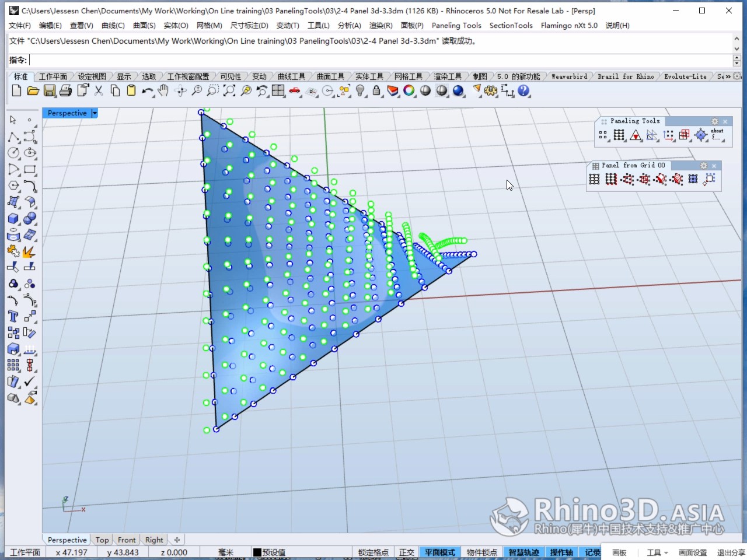Click the color wheel icon in standard toolbar
Viewport: 747px width, 560px height.
409,90
